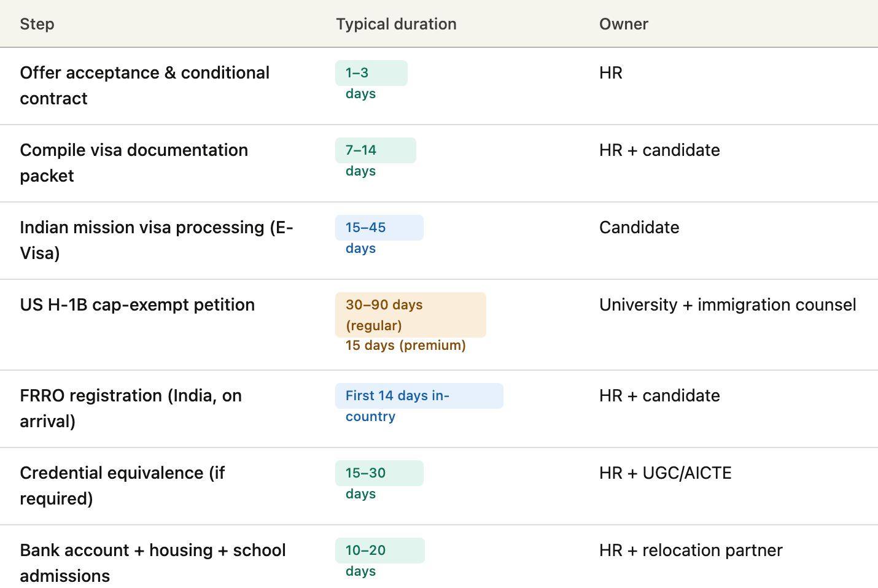Click the 10–20 days duration badge
Screen dimensions: 878x588
point(379,551)
